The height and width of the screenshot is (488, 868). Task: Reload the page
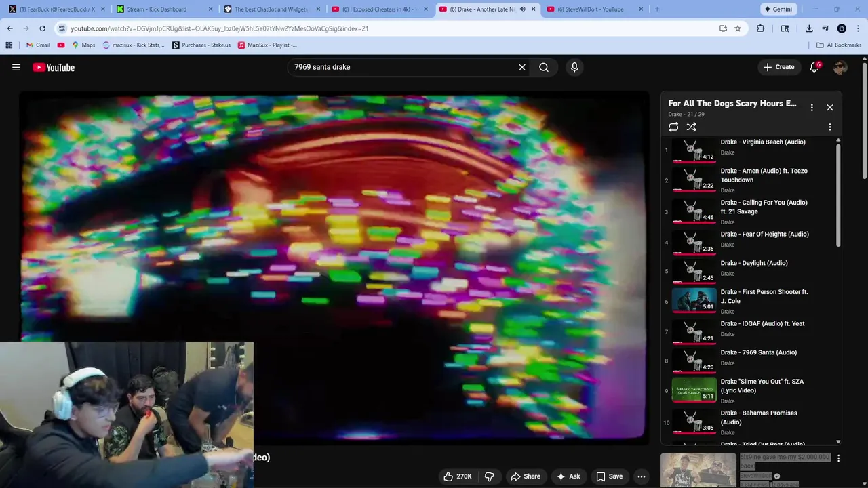click(42, 28)
